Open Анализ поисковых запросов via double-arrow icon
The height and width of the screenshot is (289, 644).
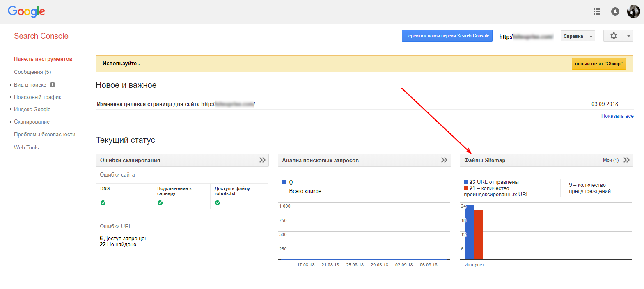[x=444, y=160]
